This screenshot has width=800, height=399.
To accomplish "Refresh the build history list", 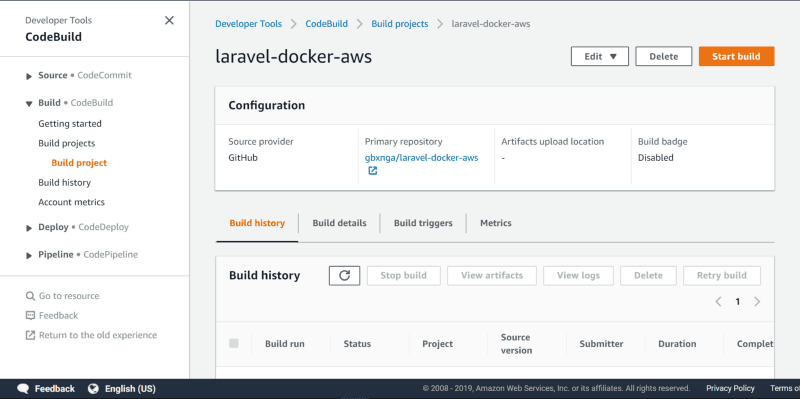I will pos(344,276).
